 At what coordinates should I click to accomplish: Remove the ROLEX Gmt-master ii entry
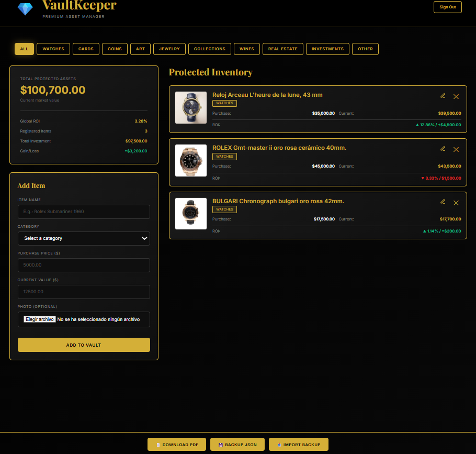[x=456, y=150]
